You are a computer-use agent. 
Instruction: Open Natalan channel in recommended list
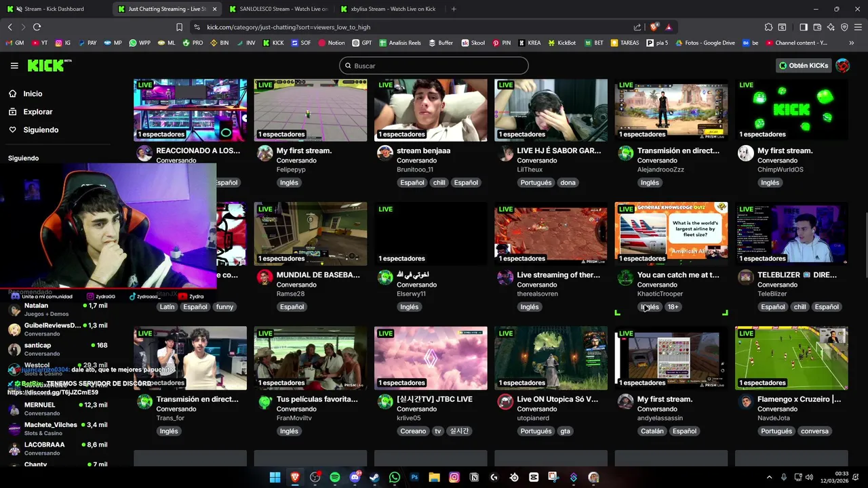point(57,309)
